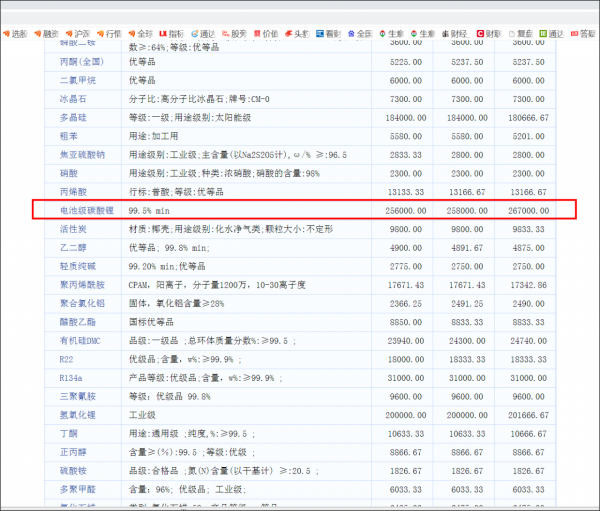This screenshot has width=600, height=511.
Task: Select the 24740.00 organosilicon DMC price
Action: [528, 341]
